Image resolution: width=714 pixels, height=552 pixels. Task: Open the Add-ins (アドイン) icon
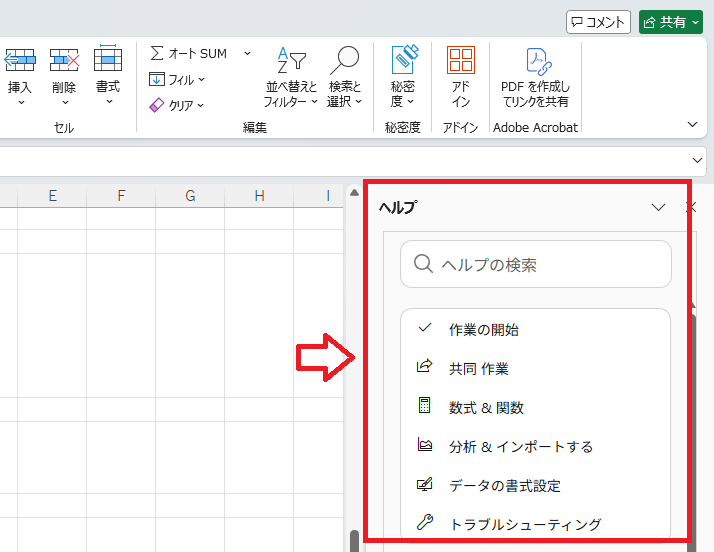461,60
